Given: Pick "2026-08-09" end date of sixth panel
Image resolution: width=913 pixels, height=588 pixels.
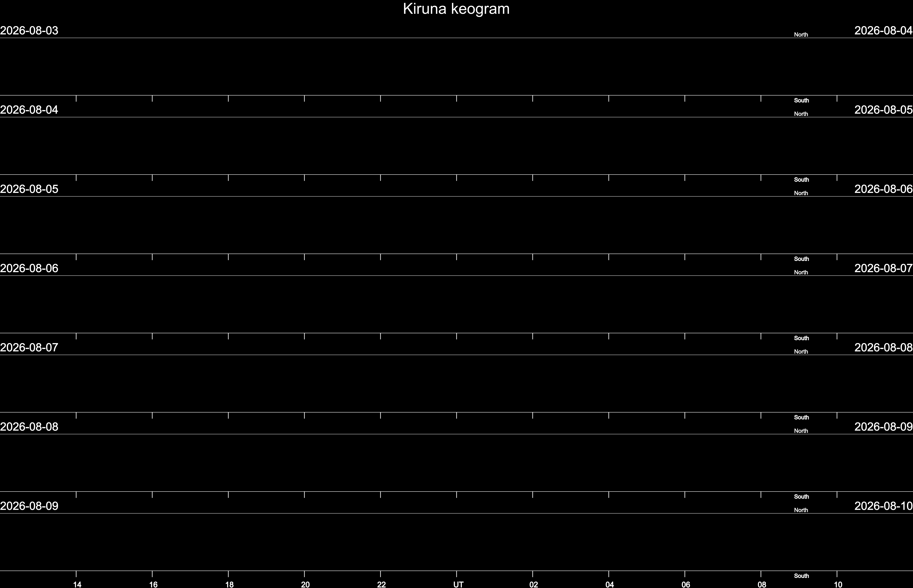Looking at the screenshot, I should (884, 427).
